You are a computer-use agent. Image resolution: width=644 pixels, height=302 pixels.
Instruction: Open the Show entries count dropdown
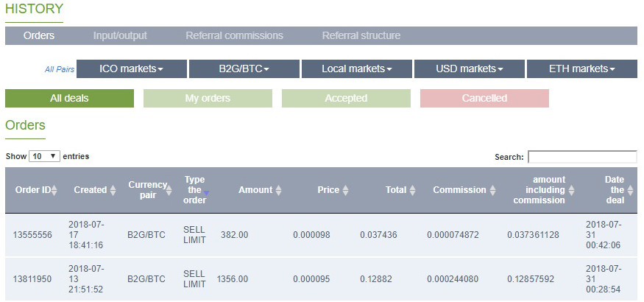point(44,156)
